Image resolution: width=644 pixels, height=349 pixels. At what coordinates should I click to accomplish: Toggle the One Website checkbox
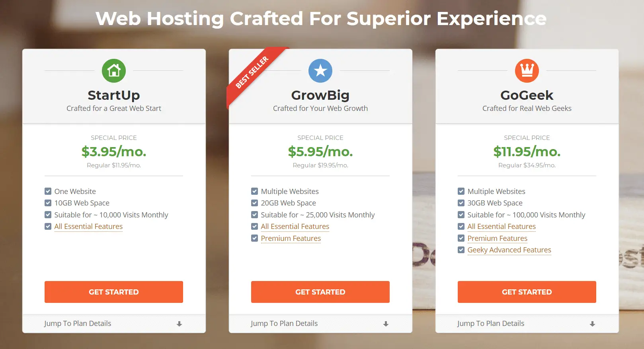pos(48,191)
